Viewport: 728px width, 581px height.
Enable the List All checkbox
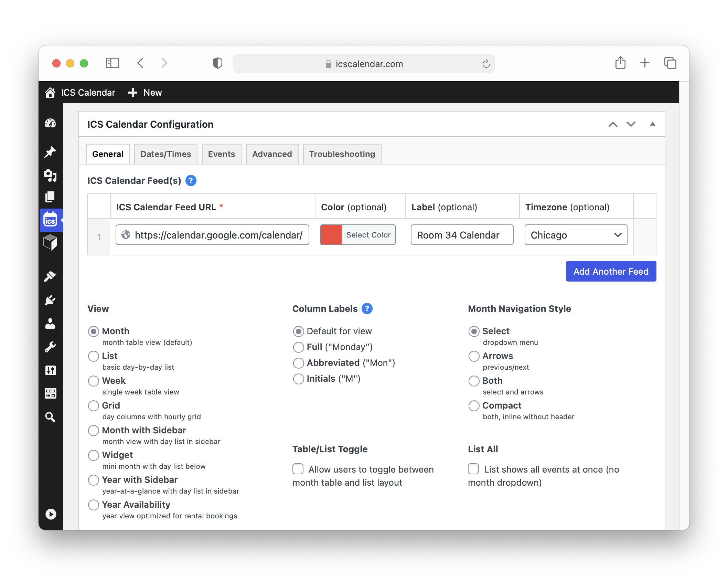coord(474,469)
